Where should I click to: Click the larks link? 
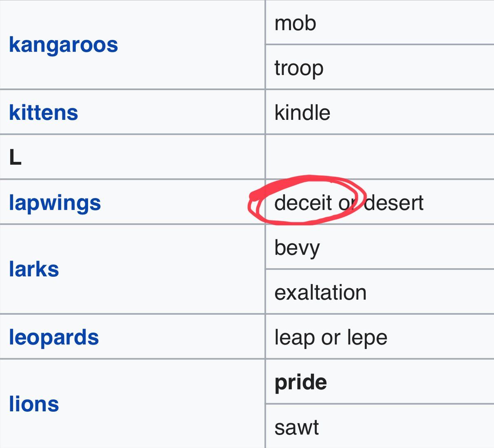[x=34, y=269]
